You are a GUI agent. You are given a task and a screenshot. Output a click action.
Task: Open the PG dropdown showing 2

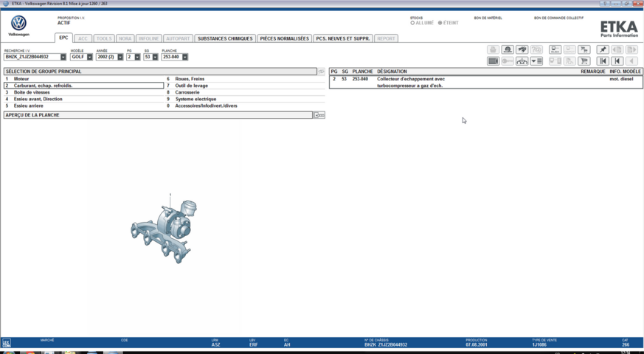tap(137, 57)
